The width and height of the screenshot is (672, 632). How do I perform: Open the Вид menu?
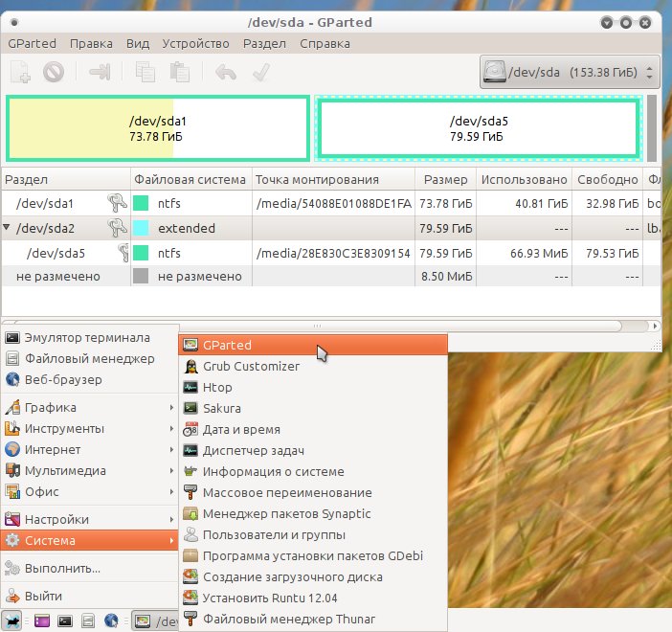pyautogui.click(x=138, y=44)
